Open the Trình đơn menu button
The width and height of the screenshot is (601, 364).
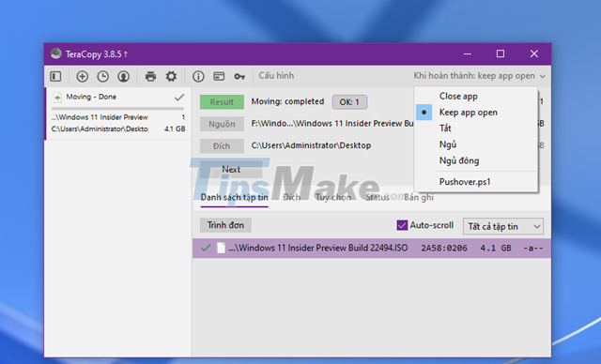click(x=225, y=225)
